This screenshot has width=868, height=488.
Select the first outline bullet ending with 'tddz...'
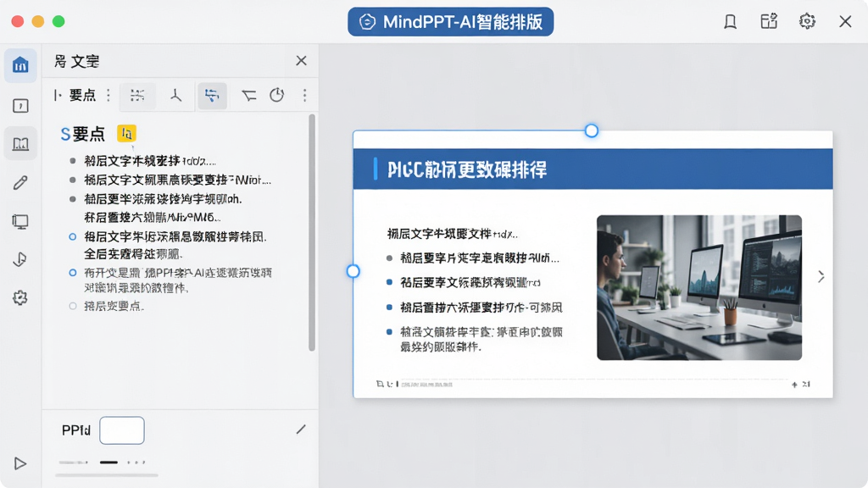click(x=149, y=161)
